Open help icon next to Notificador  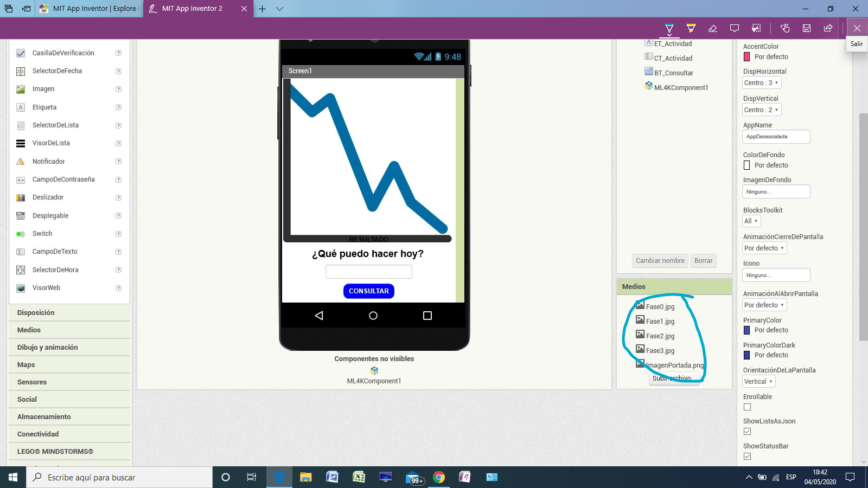pyautogui.click(x=118, y=162)
